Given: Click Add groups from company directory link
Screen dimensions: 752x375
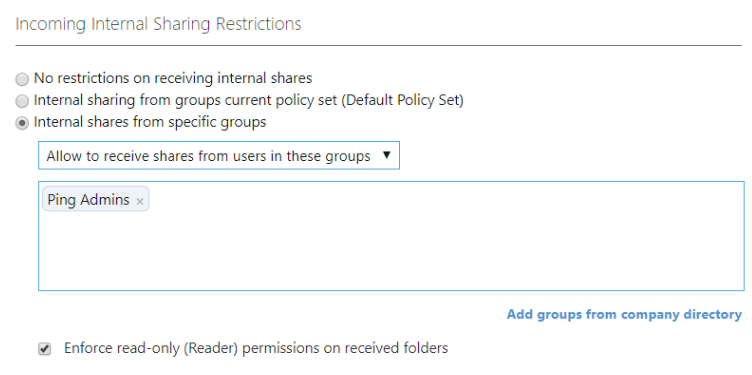Looking at the screenshot, I should (624, 315).
